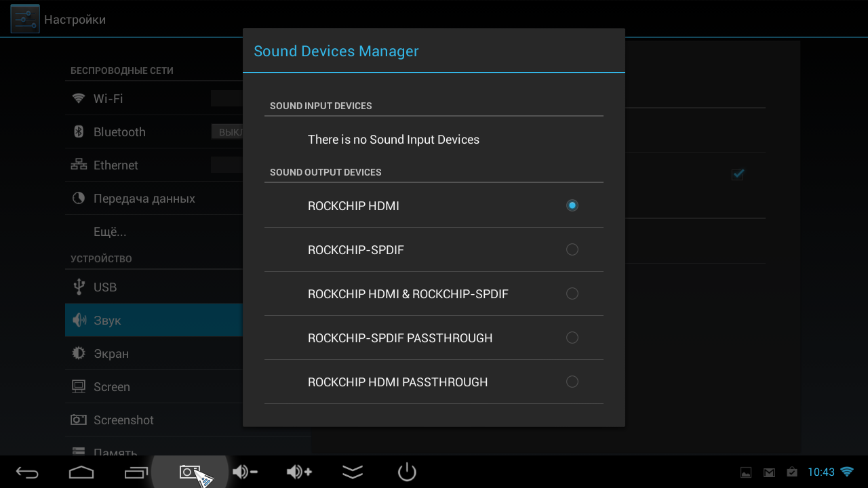The image size is (868, 488).
Task: Select ROCKCHIP HDMI radio button
Action: click(x=572, y=205)
